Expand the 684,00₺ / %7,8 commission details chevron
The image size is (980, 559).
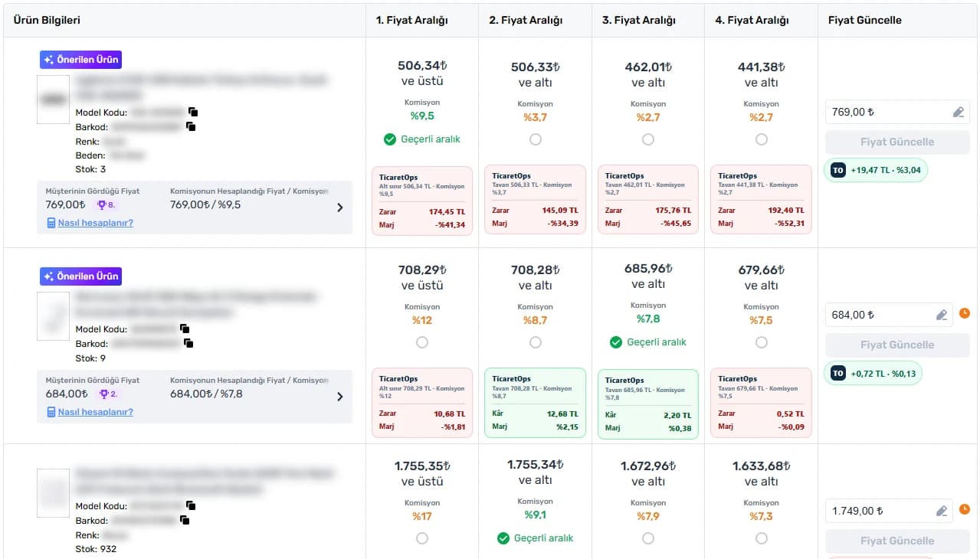click(340, 397)
